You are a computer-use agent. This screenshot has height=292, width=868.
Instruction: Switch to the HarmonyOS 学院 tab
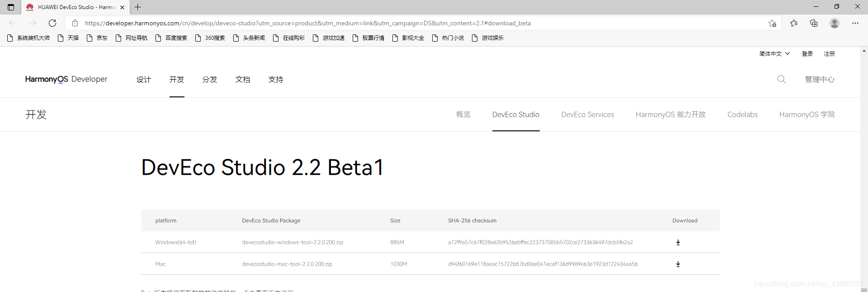(x=807, y=115)
